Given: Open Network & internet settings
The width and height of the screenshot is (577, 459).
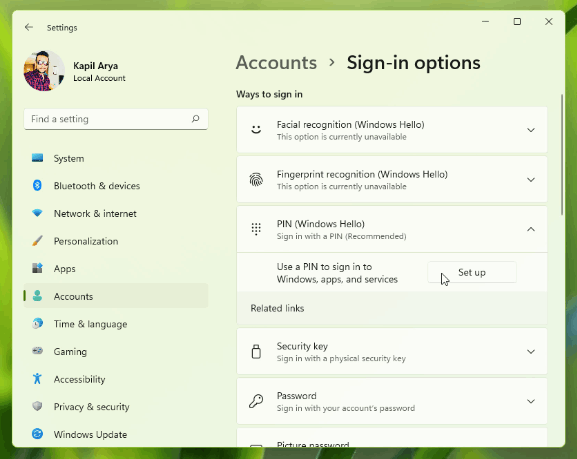Looking at the screenshot, I should (116, 213).
